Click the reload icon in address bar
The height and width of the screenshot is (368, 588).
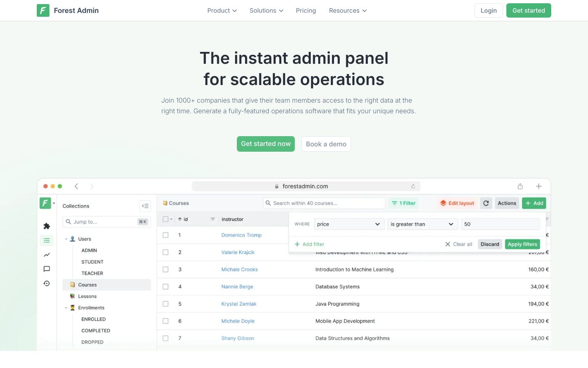tap(413, 186)
